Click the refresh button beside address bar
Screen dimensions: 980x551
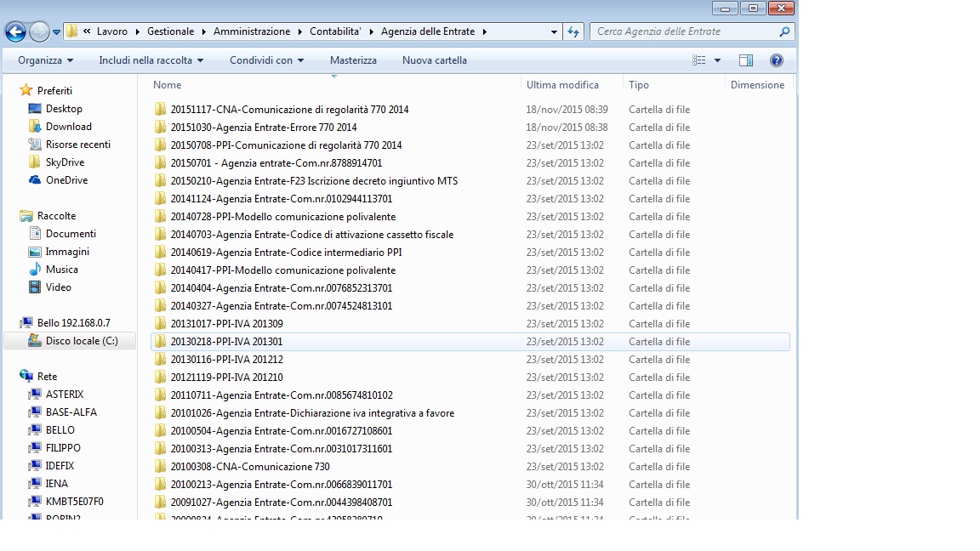573,32
